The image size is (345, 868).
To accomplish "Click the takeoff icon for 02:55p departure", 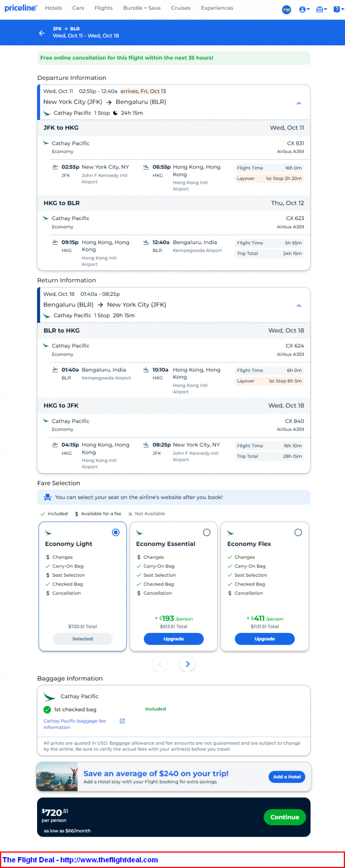I will pos(55,167).
